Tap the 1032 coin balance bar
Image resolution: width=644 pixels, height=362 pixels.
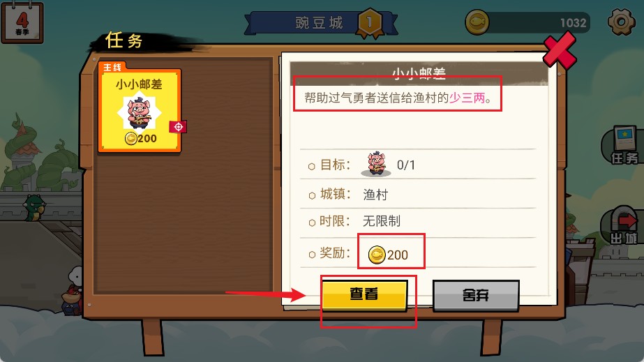pyautogui.click(x=538, y=22)
